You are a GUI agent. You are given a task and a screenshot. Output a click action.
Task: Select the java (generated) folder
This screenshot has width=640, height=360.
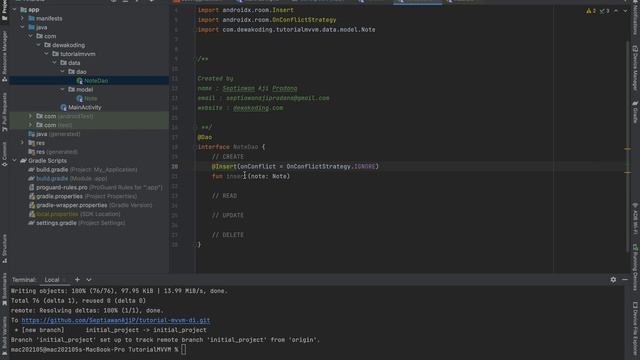[58, 134]
